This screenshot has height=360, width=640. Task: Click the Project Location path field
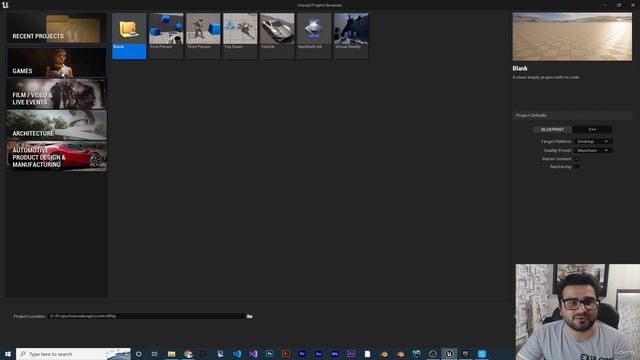pos(147,316)
